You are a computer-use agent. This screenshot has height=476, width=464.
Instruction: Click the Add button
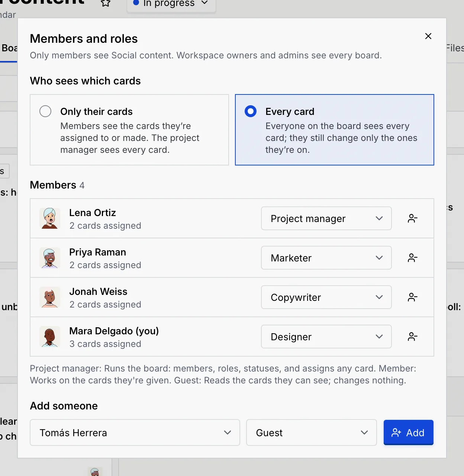click(x=409, y=432)
